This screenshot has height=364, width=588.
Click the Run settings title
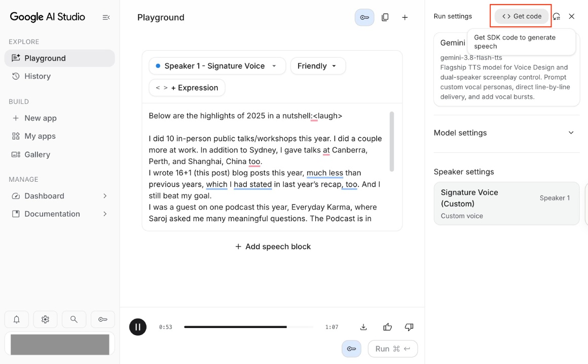click(453, 16)
